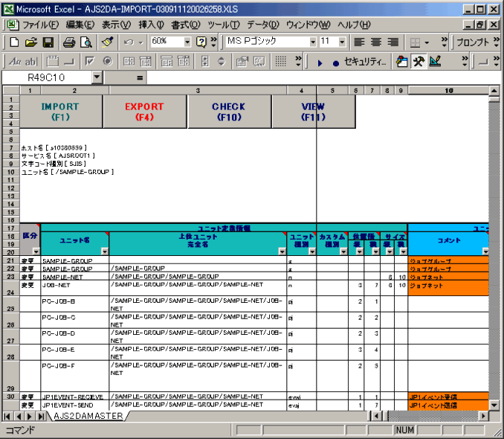Open the 60% zoom dropdown

point(187,42)
